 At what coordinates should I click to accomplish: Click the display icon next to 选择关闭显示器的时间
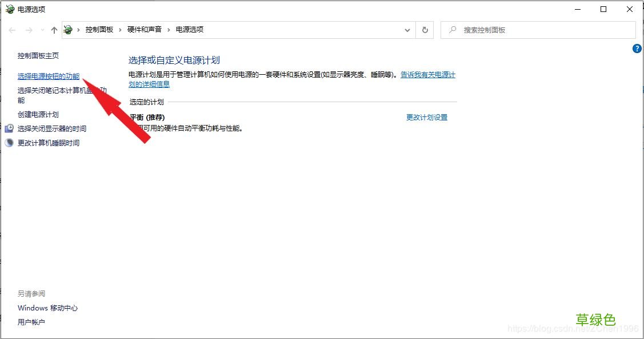pyautogui.click(x=9, y=128)
